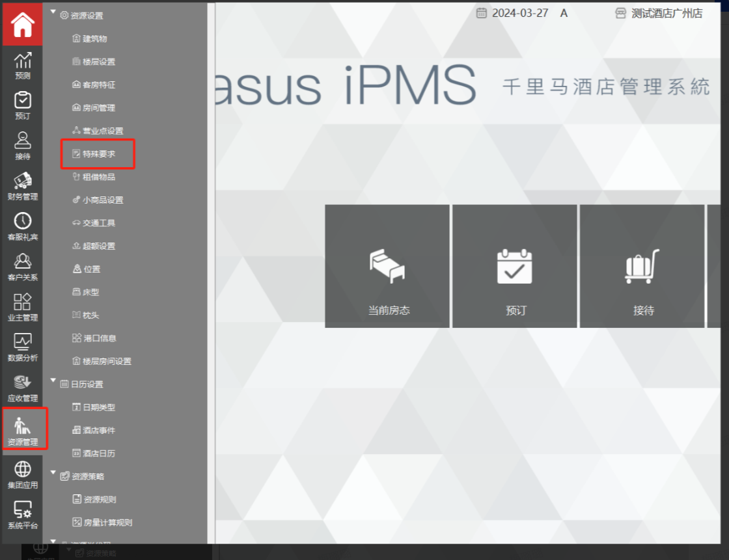Open the 集团应用 globe icon
729x560 pixels.
(x=23, y=475)
